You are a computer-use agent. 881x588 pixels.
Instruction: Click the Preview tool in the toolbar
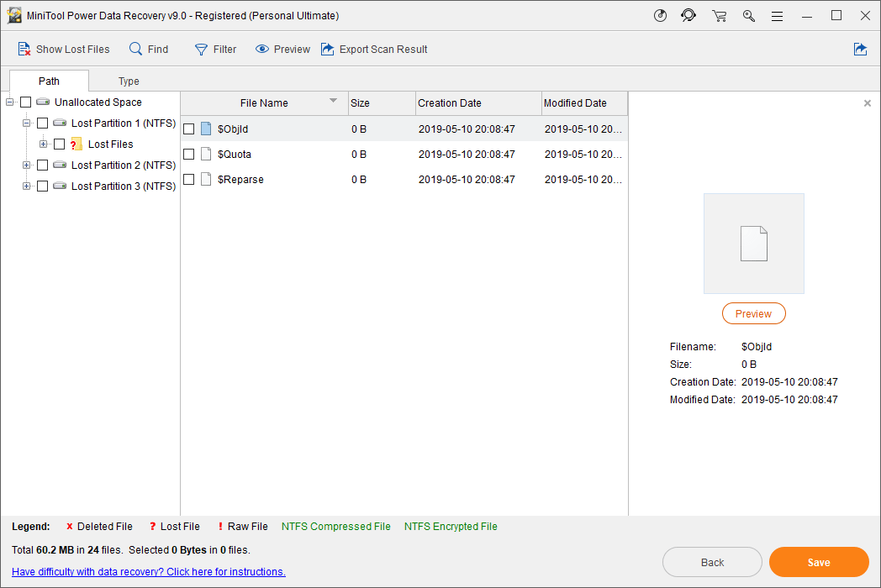coord(282,49)
